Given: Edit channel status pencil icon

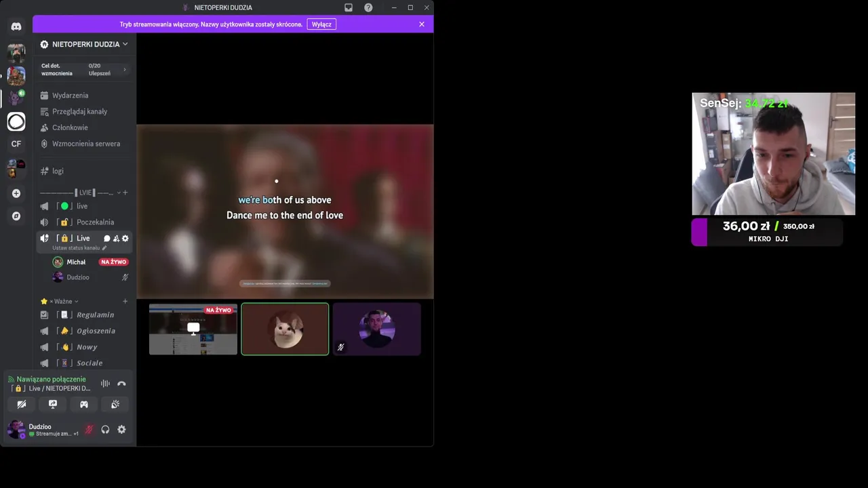Looking at the screenshot, I should click(x=104, y=248).
